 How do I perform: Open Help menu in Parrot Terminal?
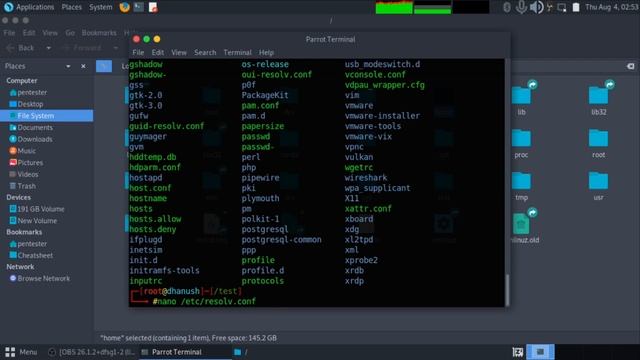tap(266, 52)
